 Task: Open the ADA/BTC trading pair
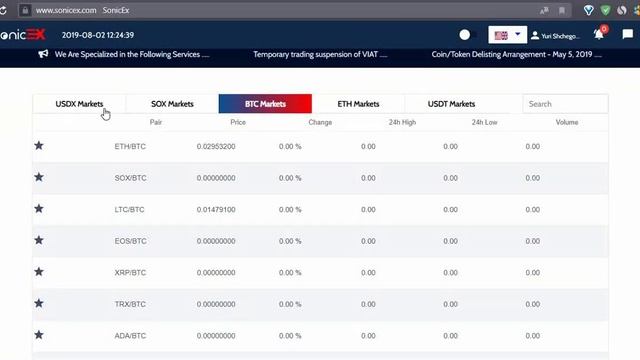[130, 336]
